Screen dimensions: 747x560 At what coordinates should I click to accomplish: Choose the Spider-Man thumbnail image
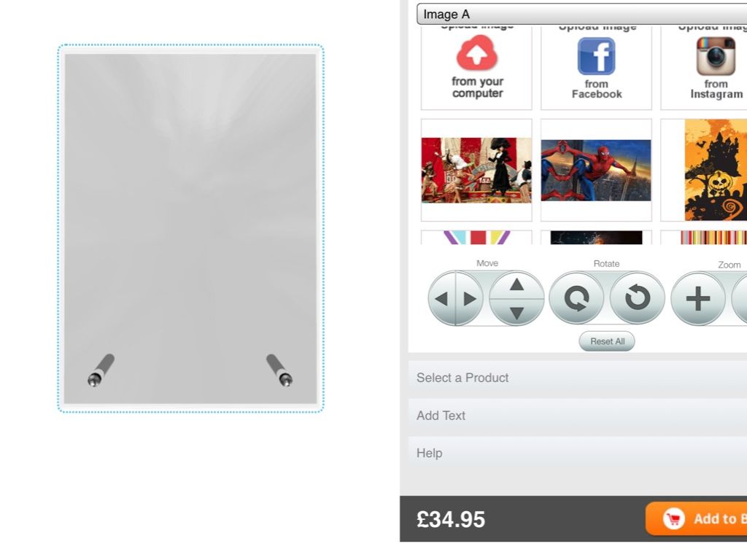tap(596, 171)
